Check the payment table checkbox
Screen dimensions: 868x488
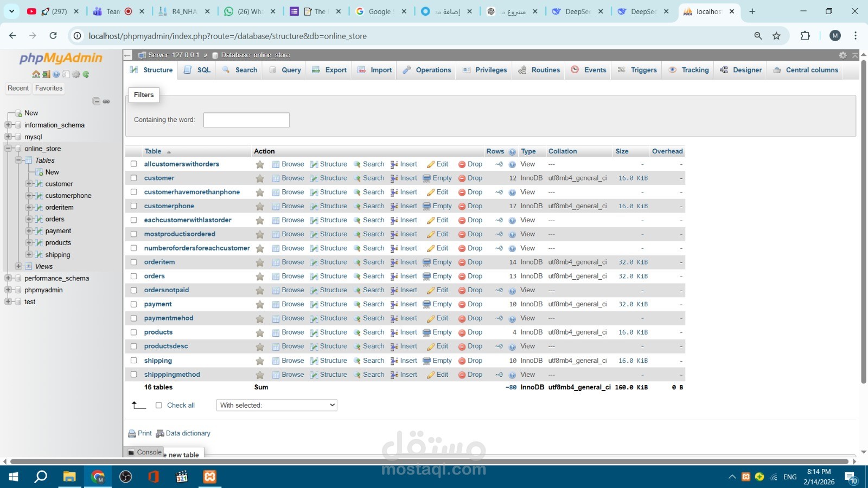point(133,305)
